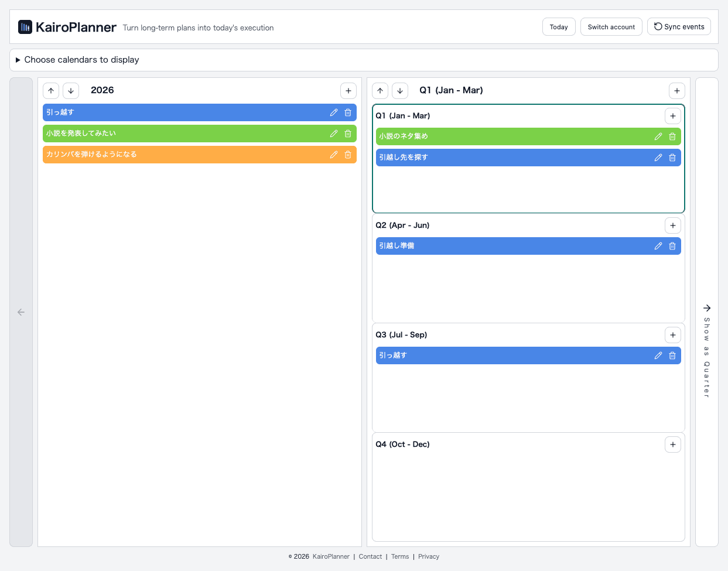The width and height of the screenshot is (728, 571).
Task: Edit the 小説のネタ集め item
Action: (658, 136)
